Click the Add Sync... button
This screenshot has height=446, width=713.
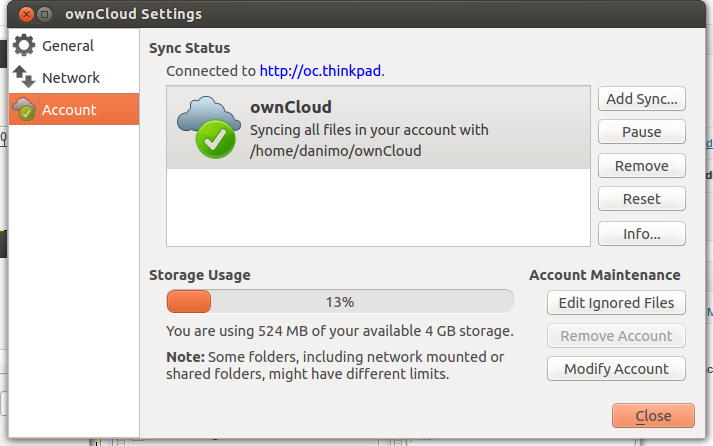[x=642, y=99]
